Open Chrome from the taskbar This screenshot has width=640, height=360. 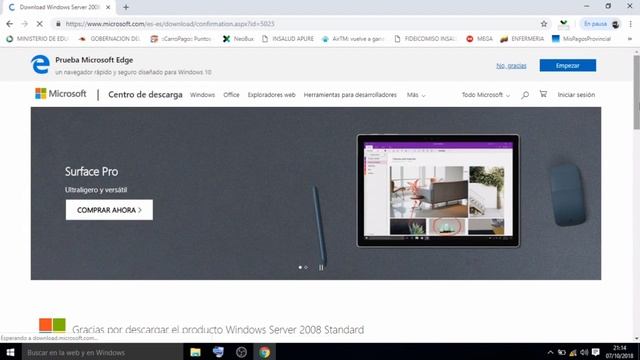[264, 352]
